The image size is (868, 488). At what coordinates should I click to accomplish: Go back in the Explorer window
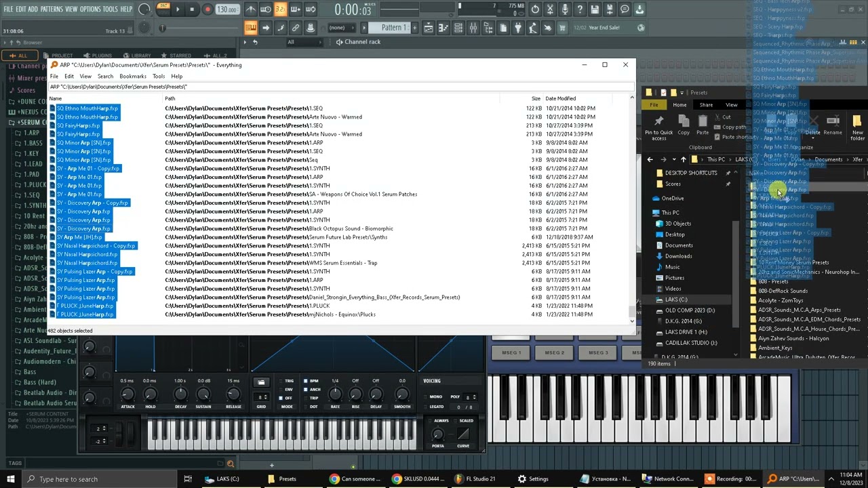tap(650, 160)
